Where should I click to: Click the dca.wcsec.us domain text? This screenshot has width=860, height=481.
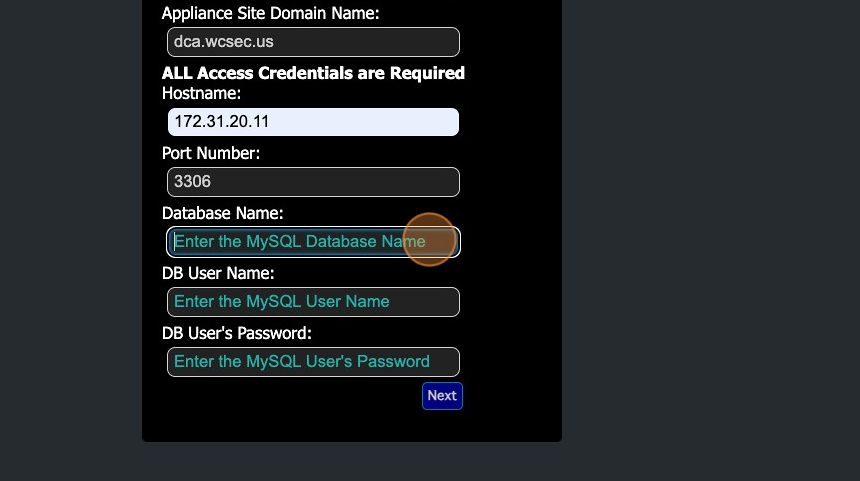point(223,42)
